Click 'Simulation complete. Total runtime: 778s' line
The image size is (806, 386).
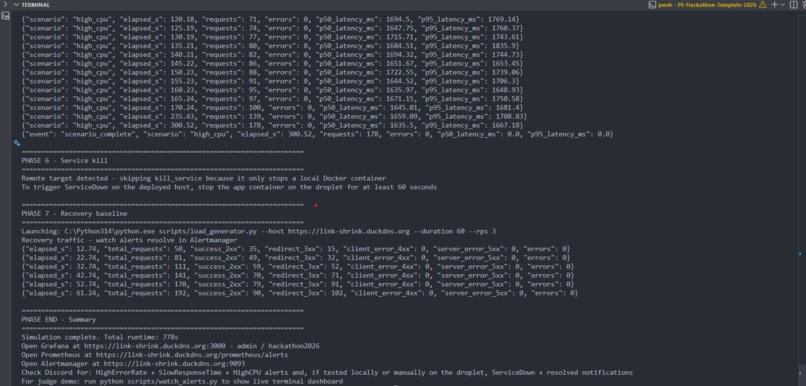100,337
